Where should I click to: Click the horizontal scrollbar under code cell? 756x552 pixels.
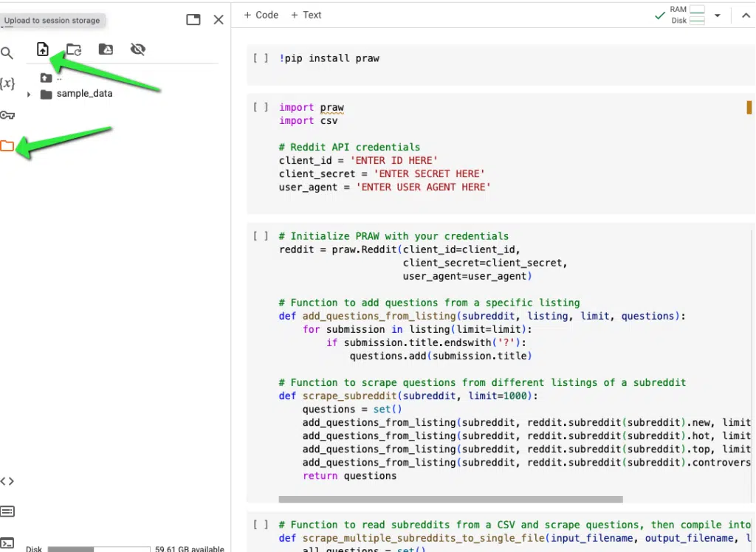(450, 499)
